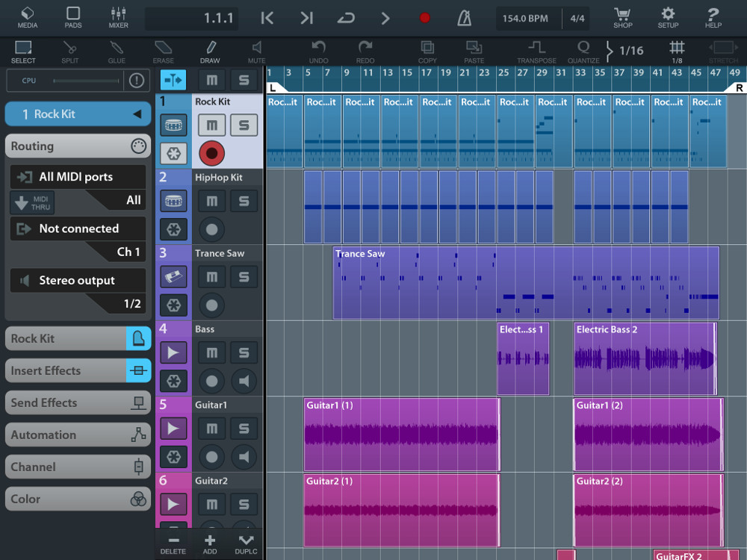Open the Pads panel

[x=73, y=18]
